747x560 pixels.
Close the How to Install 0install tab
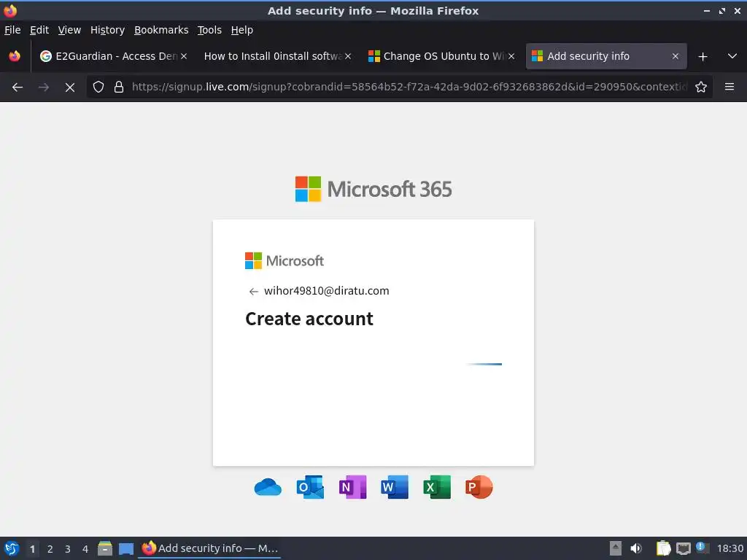348,56
